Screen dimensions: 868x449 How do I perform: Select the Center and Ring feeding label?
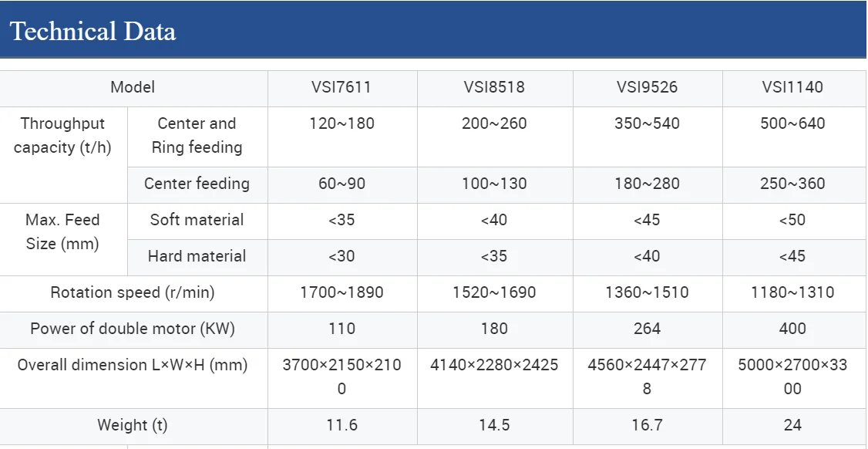click(197, 135)
